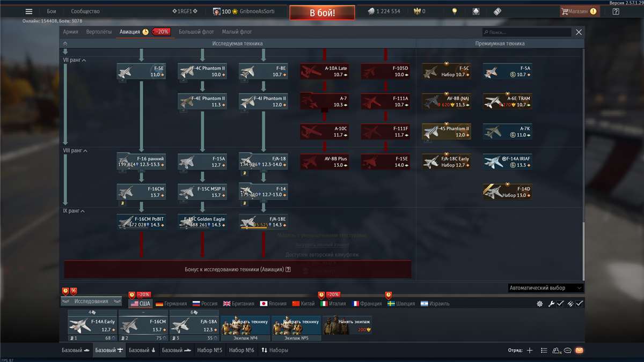Click Нанять экипаж for 200 eagles
The height and width of the screenshot is (362, 644).
point(347,326)
